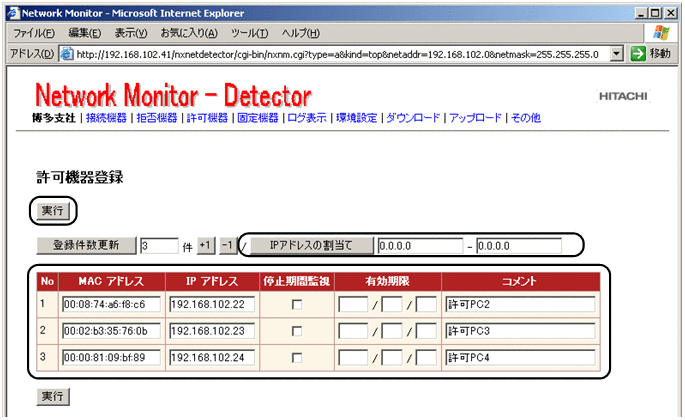
Task: Toggle 停止期間監視 checkbox in row 2
Action: pos(297,331)
